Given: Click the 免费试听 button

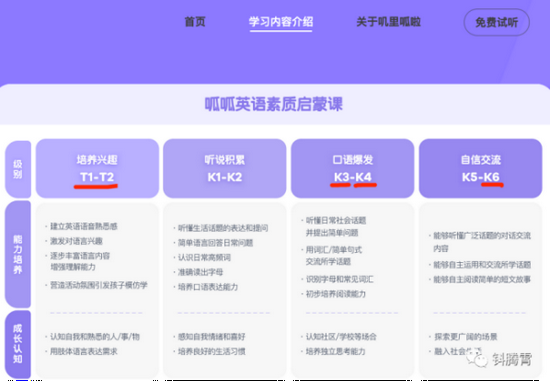Looking at the screenshot, I should tap(496, 22).
